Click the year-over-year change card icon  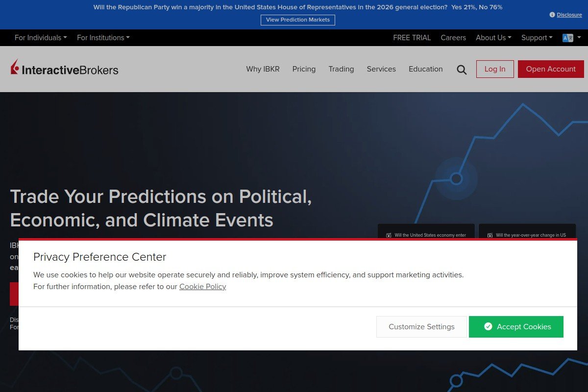490,235
